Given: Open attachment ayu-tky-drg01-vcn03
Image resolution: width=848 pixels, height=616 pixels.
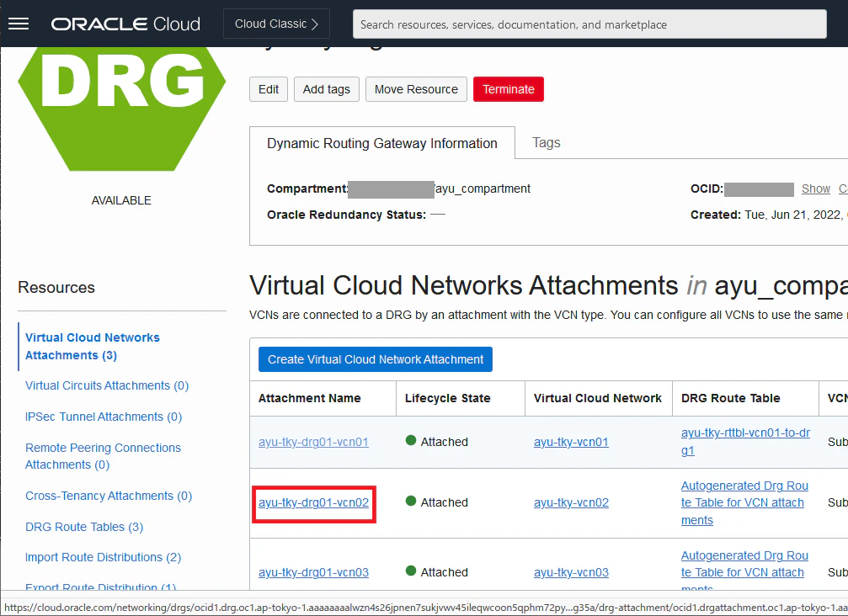Looking at the screenshot, I should coord(313,572).
